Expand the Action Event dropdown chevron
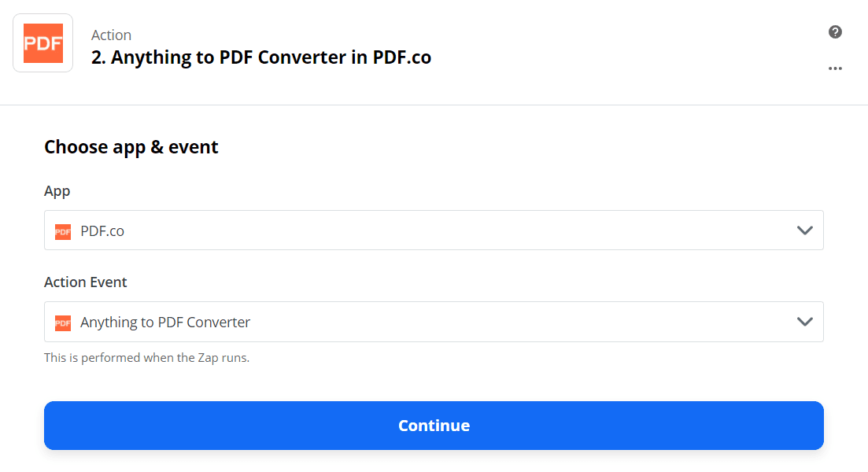 (x=804, y=322)
